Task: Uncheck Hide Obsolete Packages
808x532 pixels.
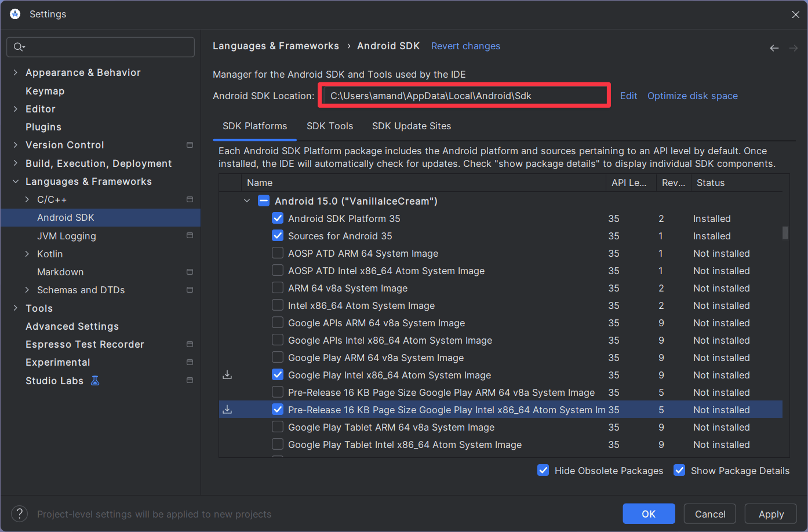Action: tap(543, 471)
